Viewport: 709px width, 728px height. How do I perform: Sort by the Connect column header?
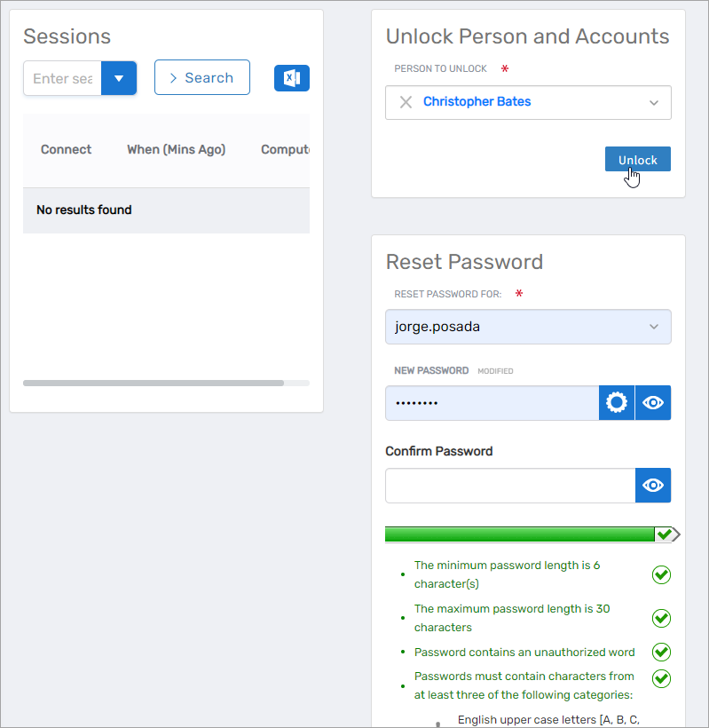click(x=65, y=149)
